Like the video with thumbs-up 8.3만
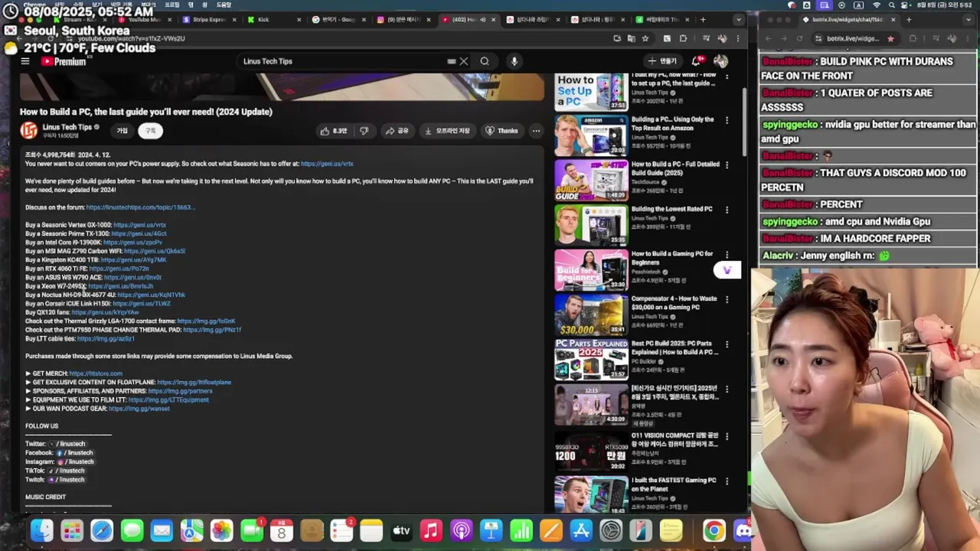This screenshot has height=551, width=980. point(333,131)
